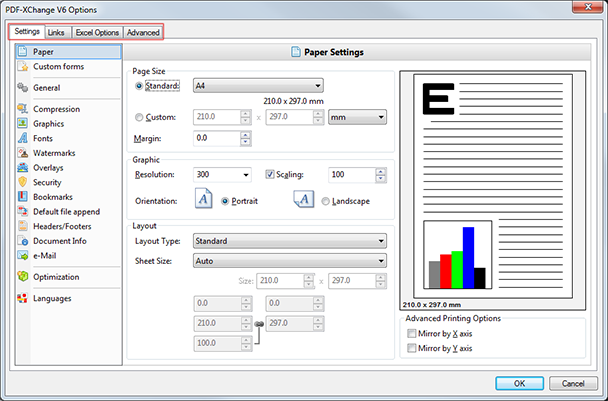Open Default file append icon
The height and width of the screenshot is (401, 608).
[x=23, y=211]
